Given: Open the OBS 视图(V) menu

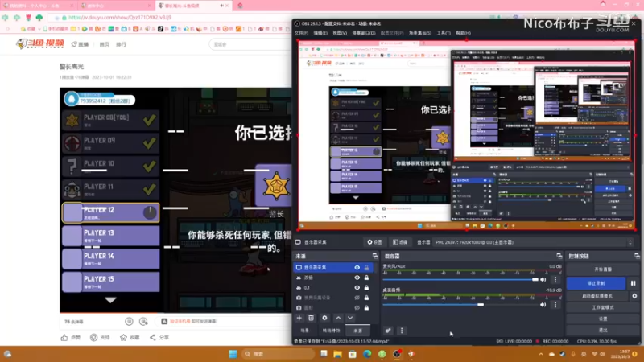Looking at the screenshot, I should pyautogui.click(x=340, y=33).
